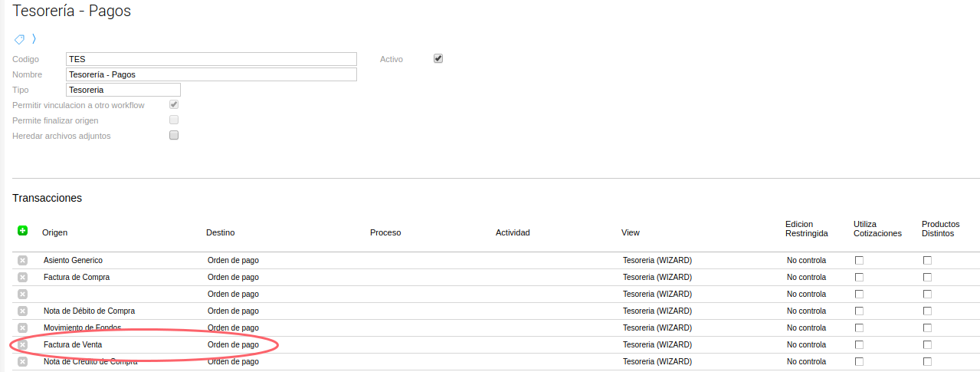Open View selector for Asiento Generico row
This screenshot has width=980, height=372.
point(657,261)
